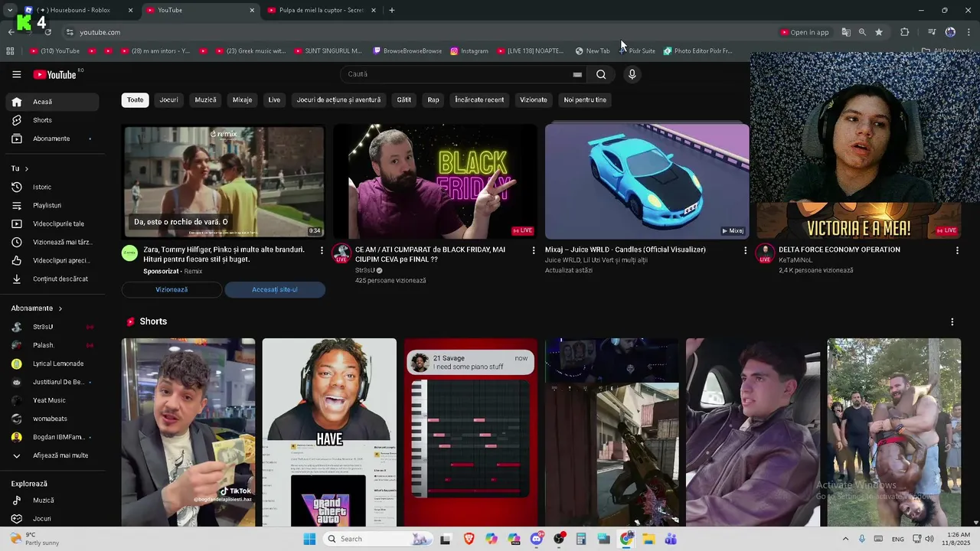Image resolution: width=980 pixels, height=551 pixels.
Task: Click the magnifier search button
Action: click(601, 74)
